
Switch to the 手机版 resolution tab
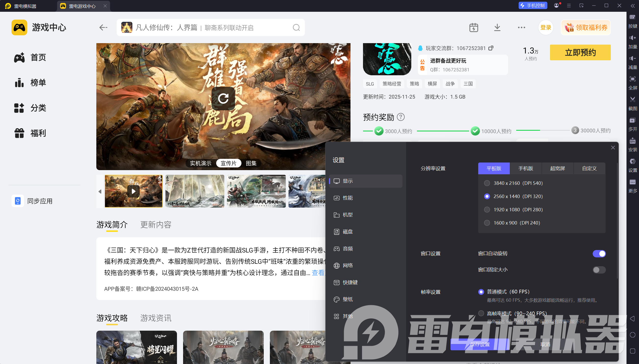coord(526,168)
